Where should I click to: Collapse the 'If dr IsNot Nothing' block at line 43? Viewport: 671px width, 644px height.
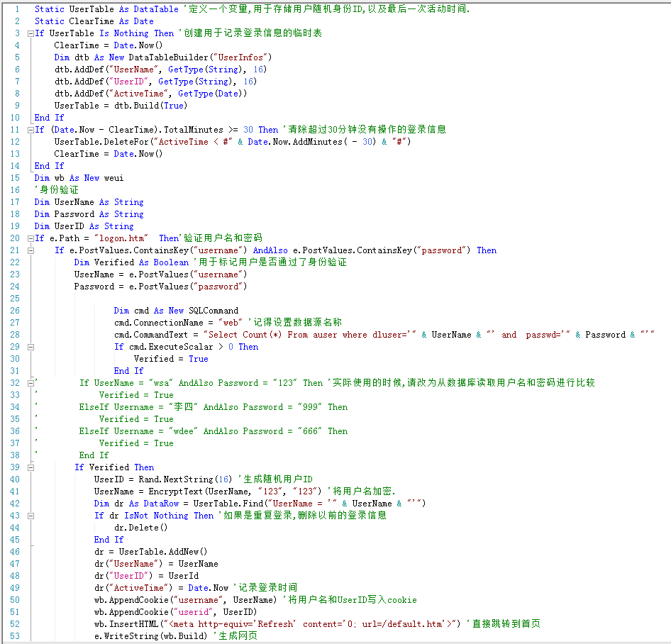(x=30, y=516)
